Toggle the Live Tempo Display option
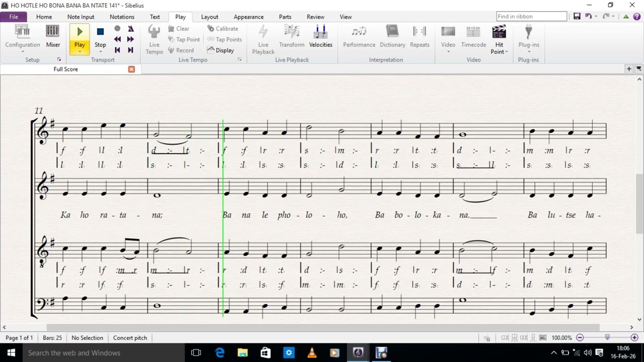The height and width of the screenshot is (362, 644). pyautogui.click(x=220, y=50)
